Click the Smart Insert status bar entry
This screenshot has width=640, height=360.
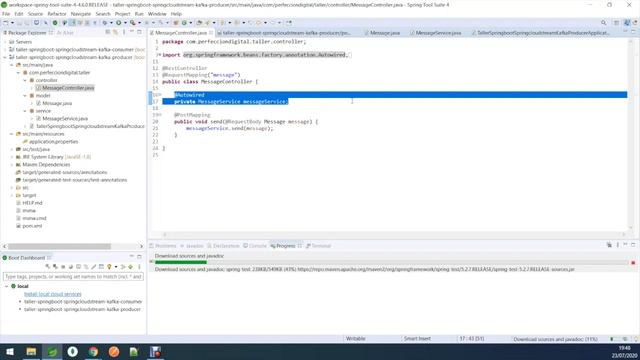coord(417,339)
